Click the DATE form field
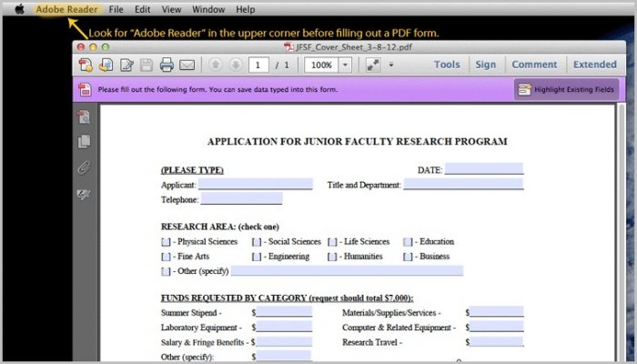Image resolution: width=637 pixels, height=364 pixels. coord(484,169)
